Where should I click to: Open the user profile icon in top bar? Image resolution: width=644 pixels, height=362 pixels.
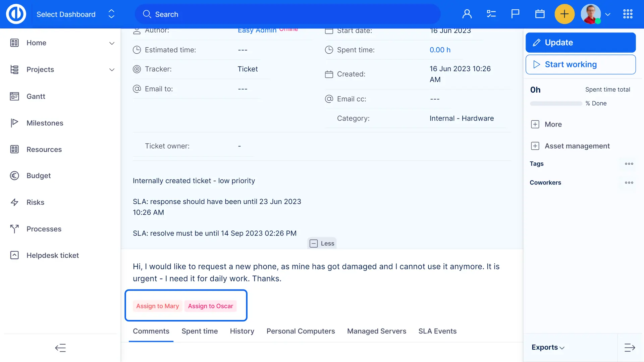(467, 14)
